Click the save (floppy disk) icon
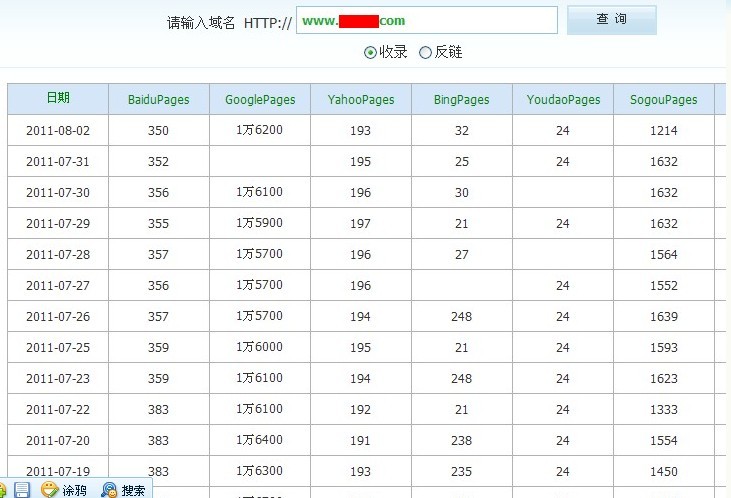 point(22,490)
